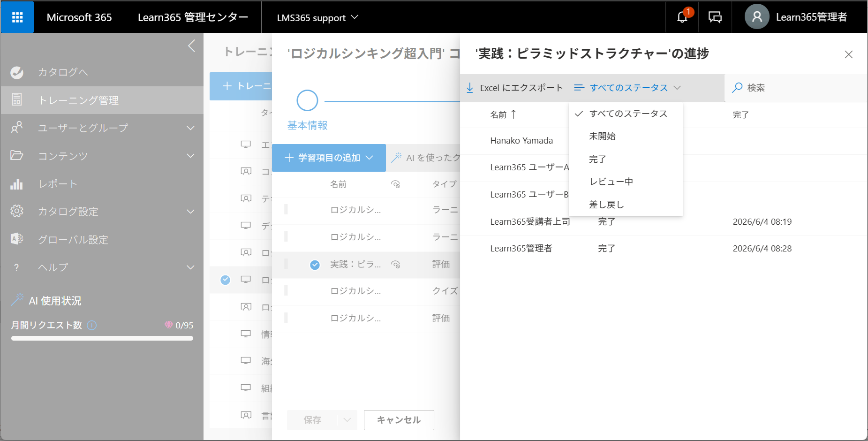Click the キャンセル button

pos(399,420)
